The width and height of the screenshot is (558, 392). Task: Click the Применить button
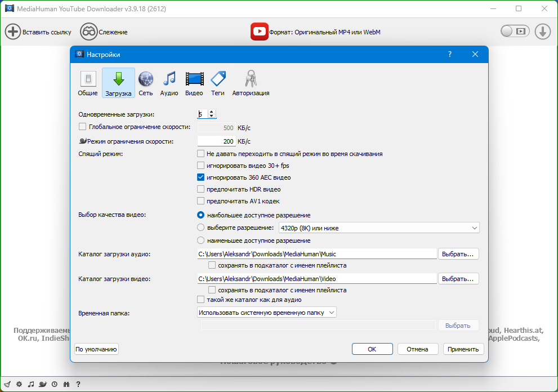click(463, 349)
